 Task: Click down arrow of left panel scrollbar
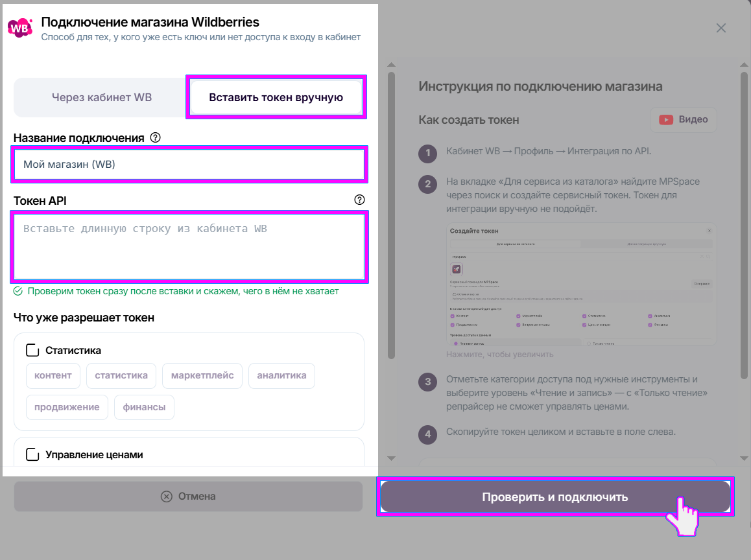pos(391,458)
